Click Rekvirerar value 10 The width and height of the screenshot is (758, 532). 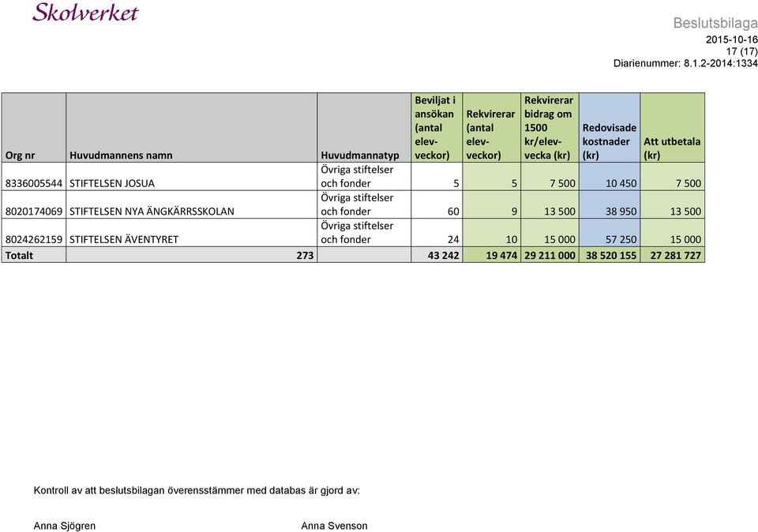(511, 240)
